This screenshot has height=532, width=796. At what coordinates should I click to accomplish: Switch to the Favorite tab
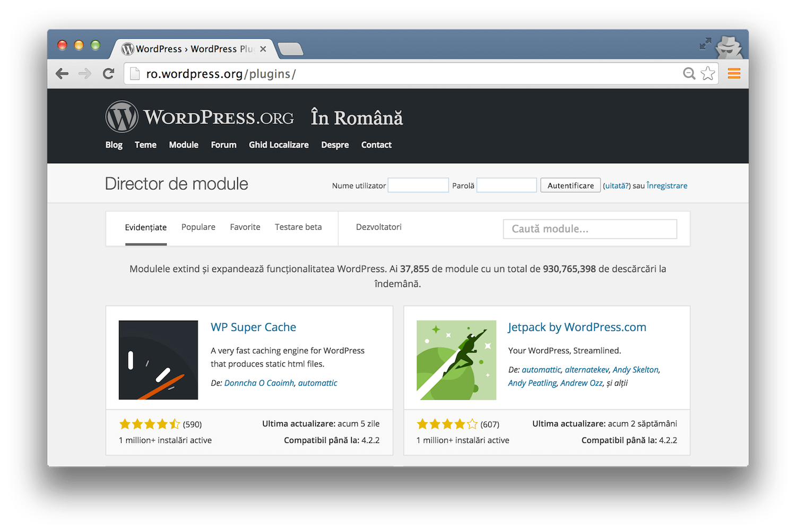coord(245,227)
